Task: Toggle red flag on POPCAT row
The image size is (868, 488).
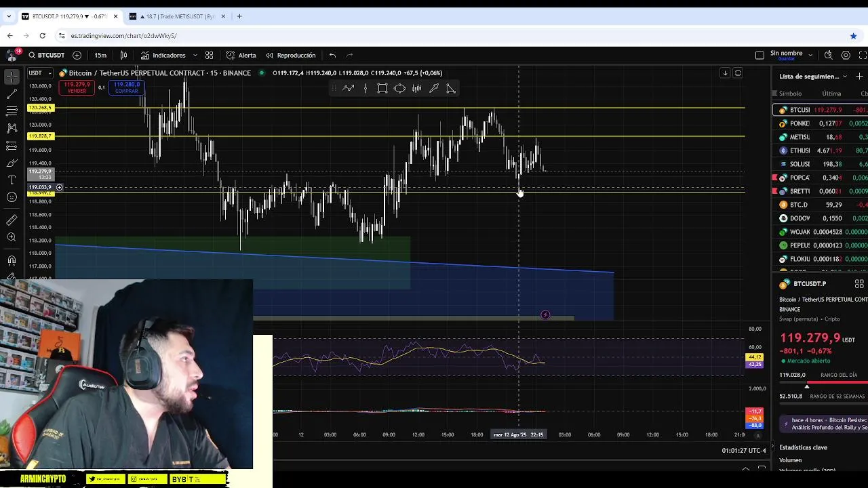Action: (775, 178)
